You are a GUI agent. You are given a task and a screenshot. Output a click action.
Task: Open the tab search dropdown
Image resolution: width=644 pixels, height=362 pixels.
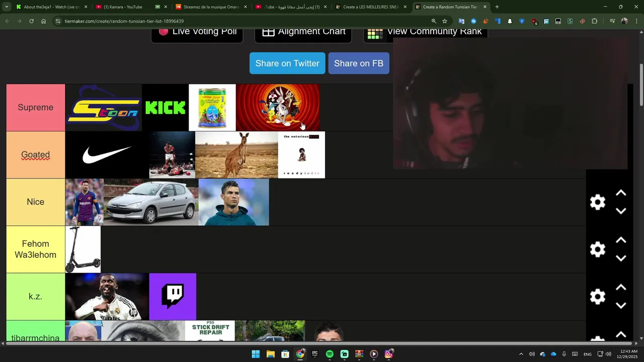tap(7, 7)
